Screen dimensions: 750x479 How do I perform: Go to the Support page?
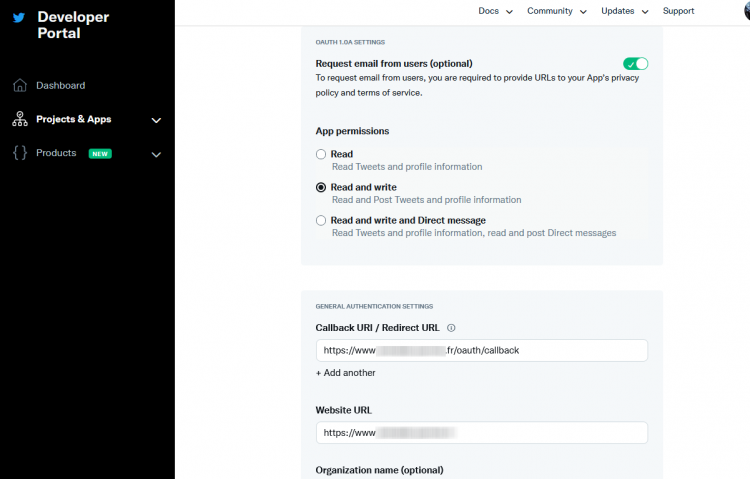click(x=678, y=11)
